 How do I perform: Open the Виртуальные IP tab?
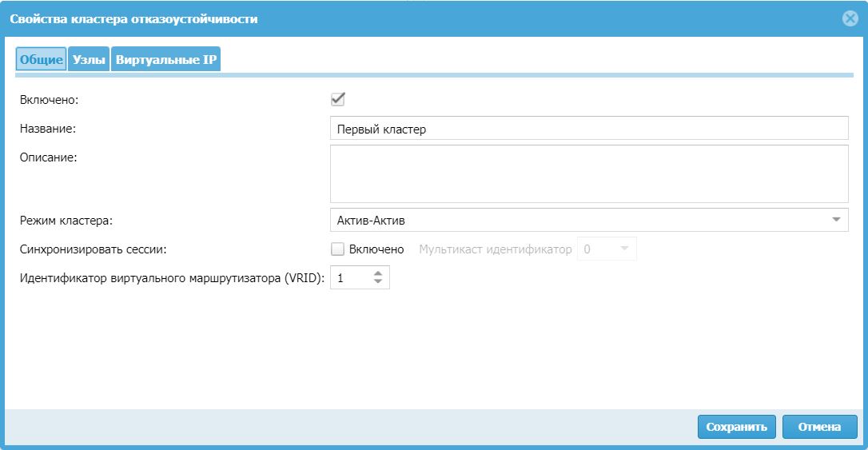pyautogui.click(x=166, y=60)
